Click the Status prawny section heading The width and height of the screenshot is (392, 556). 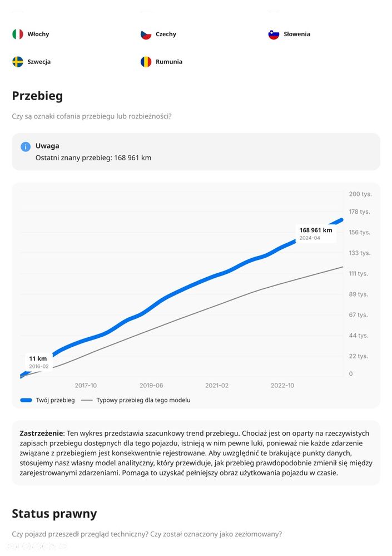(54, 513)
